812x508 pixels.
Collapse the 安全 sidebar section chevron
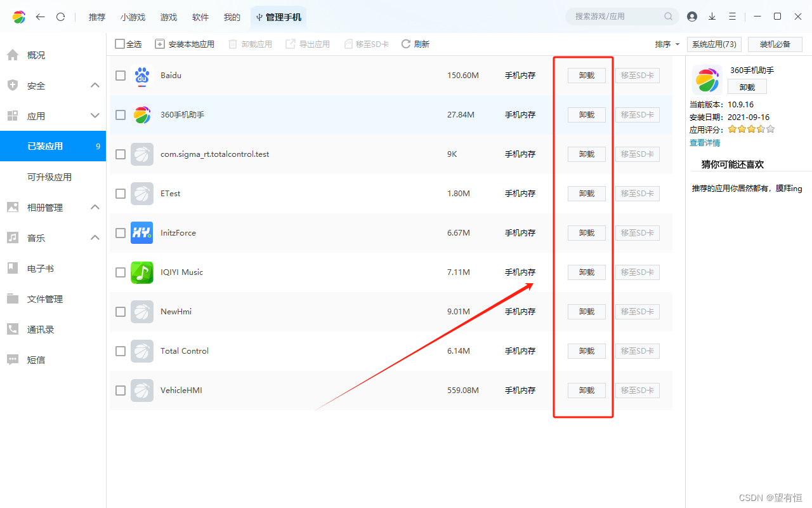95,85
